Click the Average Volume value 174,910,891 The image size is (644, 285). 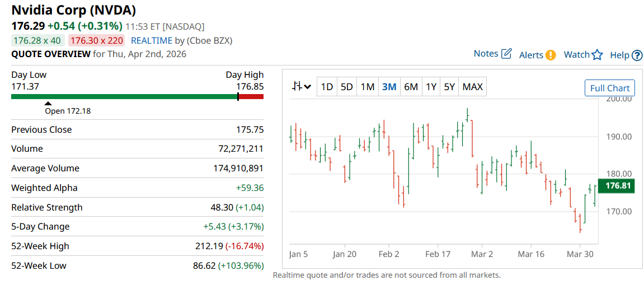coord(238,168)
